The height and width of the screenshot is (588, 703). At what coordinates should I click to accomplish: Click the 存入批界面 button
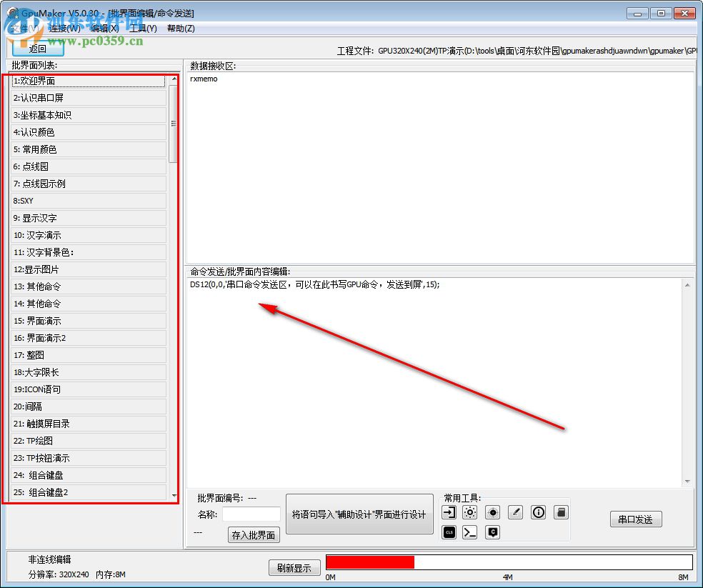click(253, 534)
